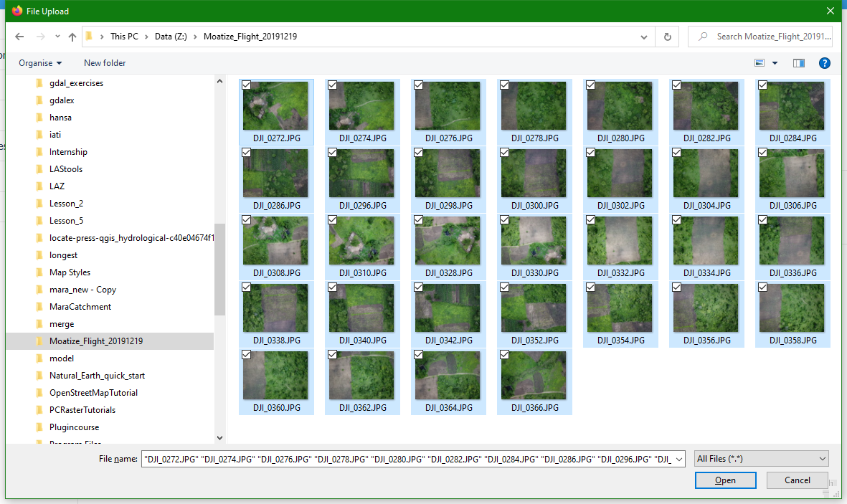
Task: Select the DJI_0310.JPG thumbnail
Action: [x=361, y=240]
